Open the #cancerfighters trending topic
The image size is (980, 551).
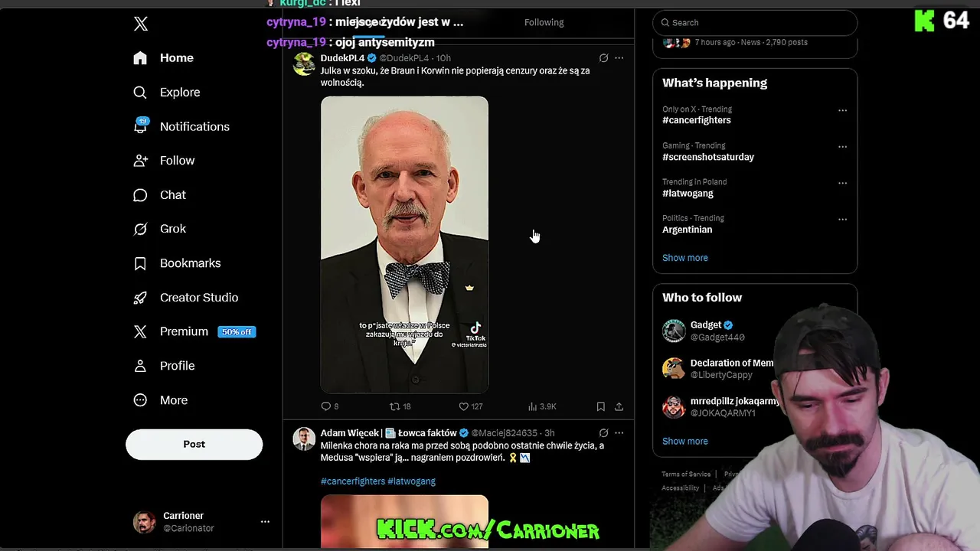[x=697, y=120]
